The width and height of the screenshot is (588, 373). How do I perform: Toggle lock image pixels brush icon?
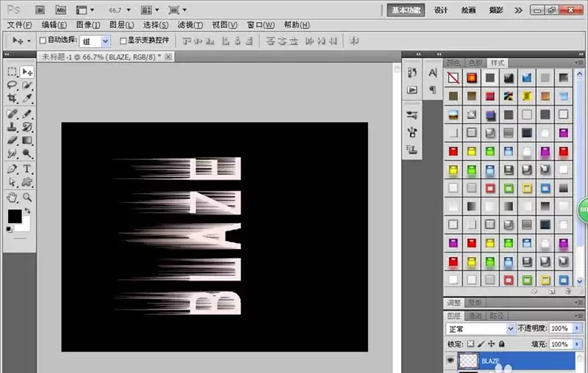coord(481,344)
